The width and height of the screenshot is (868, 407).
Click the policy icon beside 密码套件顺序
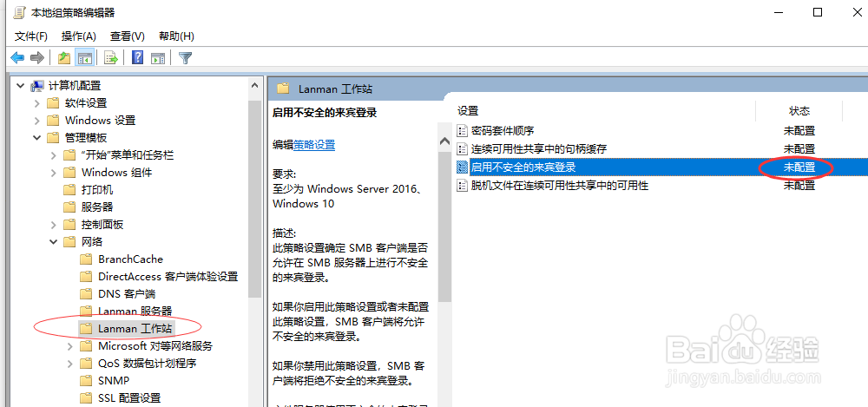[463, 131]
